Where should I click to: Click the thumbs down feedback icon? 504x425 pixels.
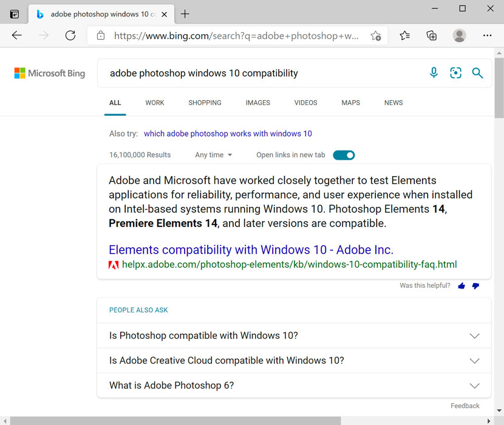(475, 285)
